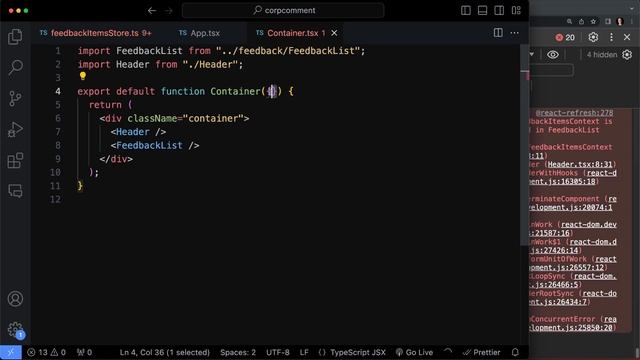Change indentation via Spaces: 2
The image size is (640, 360).
coord(238,352)
